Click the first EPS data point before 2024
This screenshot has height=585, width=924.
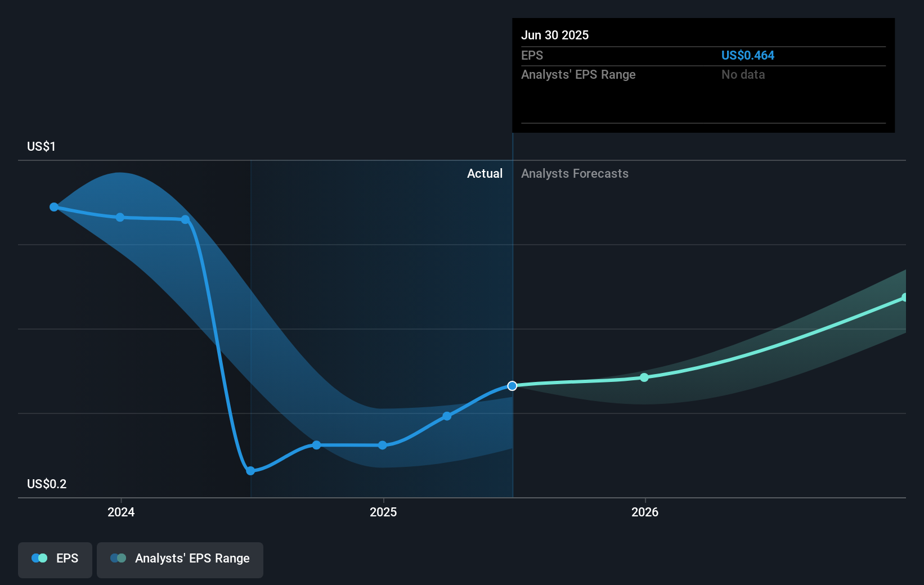click(x=54, y=207)
